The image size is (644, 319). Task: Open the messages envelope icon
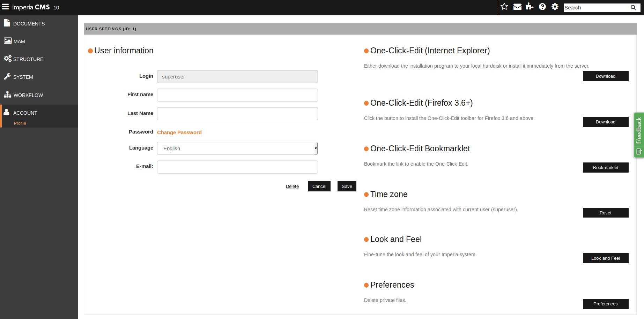(x=517, y=7)
